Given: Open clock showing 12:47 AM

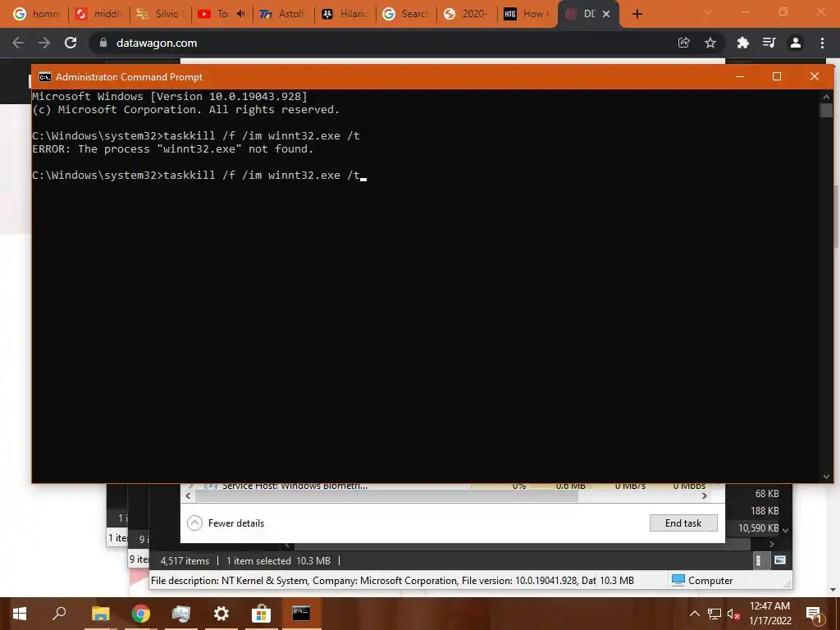Looking at the screenshot, I should 769,614.
